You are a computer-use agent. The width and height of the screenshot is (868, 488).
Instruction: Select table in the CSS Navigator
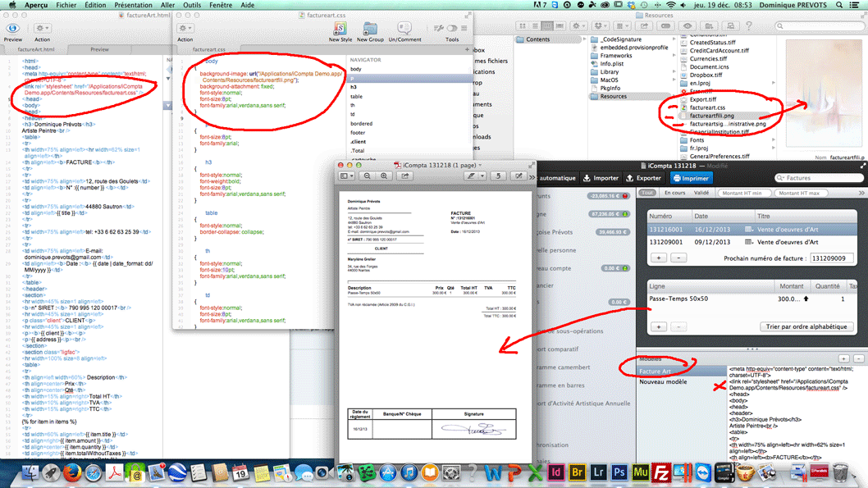click(357, 96)
